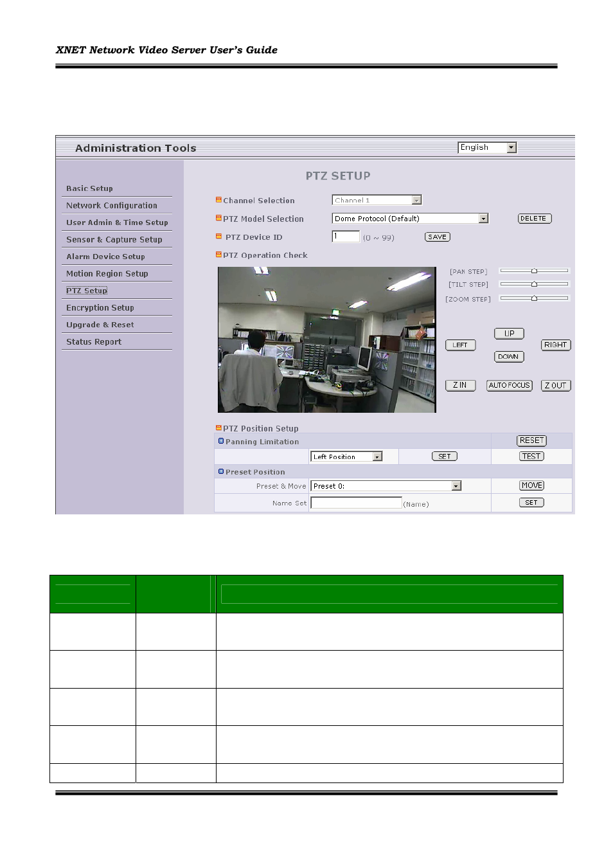The image size is (613, 868).
Task: Open PTZ Model Selection dropdown
Action: coord(410,219)
